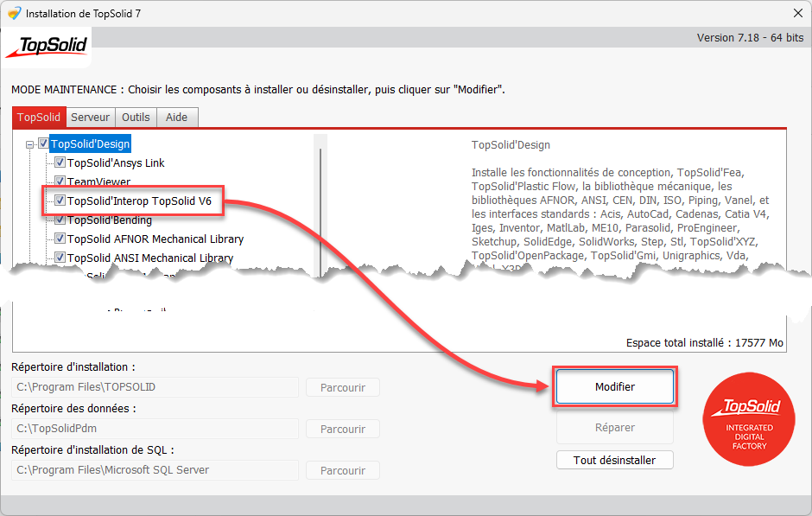Viewport: 812px width, 516px height.
Task: Click the 'Répertoire des données :' label
Action: [73, 408]
